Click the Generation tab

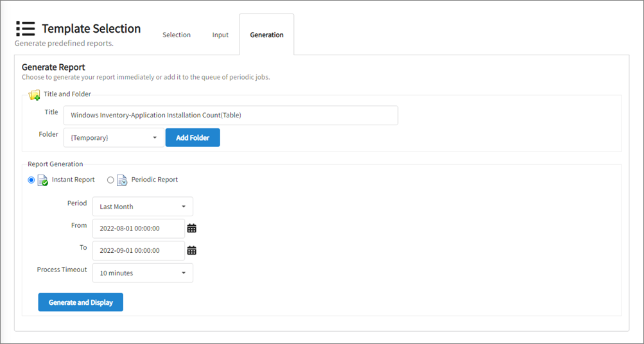(x=266, y=35)
